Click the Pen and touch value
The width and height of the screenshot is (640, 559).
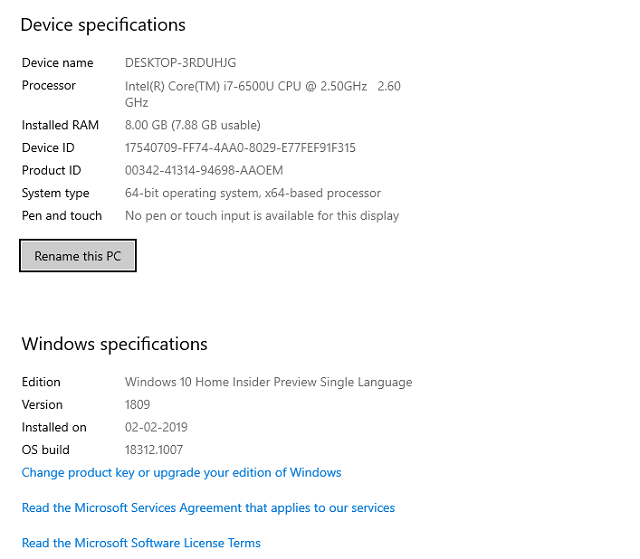tap(262, 216)
